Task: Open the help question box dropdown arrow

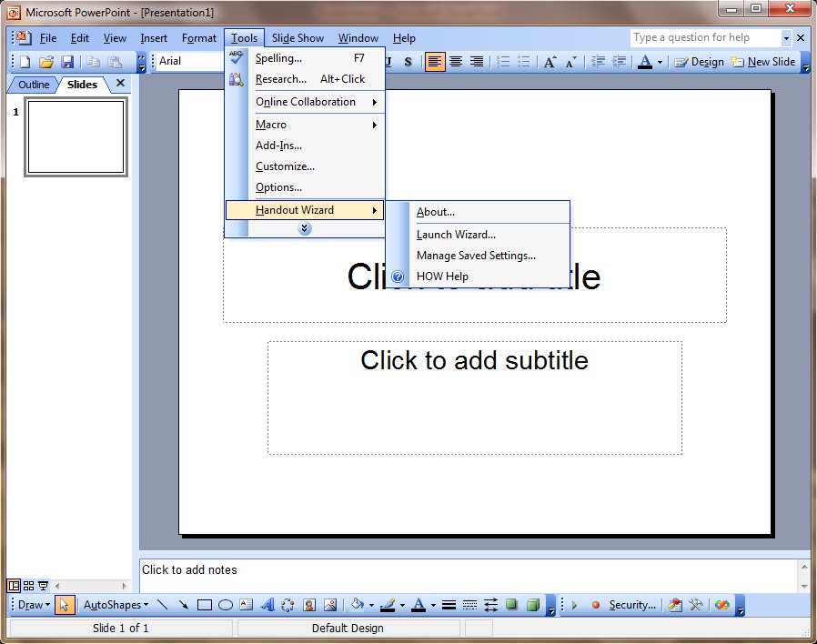Action: click(x=786, y=37)
